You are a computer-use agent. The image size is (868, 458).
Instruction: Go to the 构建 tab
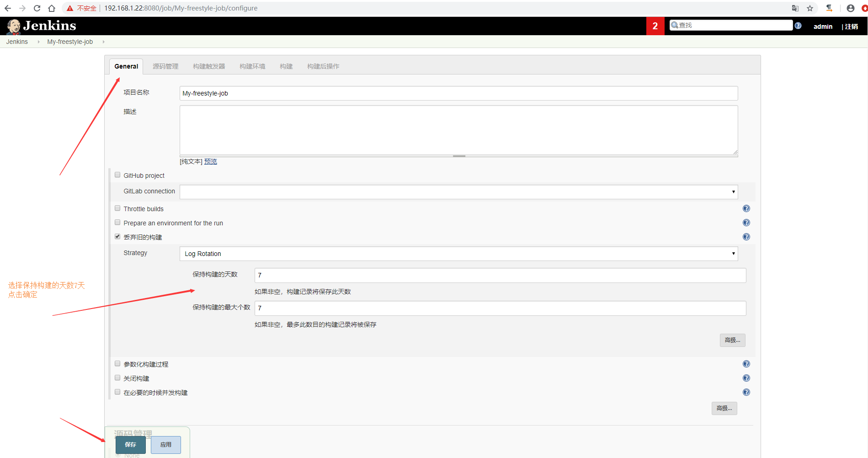coord(286,66)
